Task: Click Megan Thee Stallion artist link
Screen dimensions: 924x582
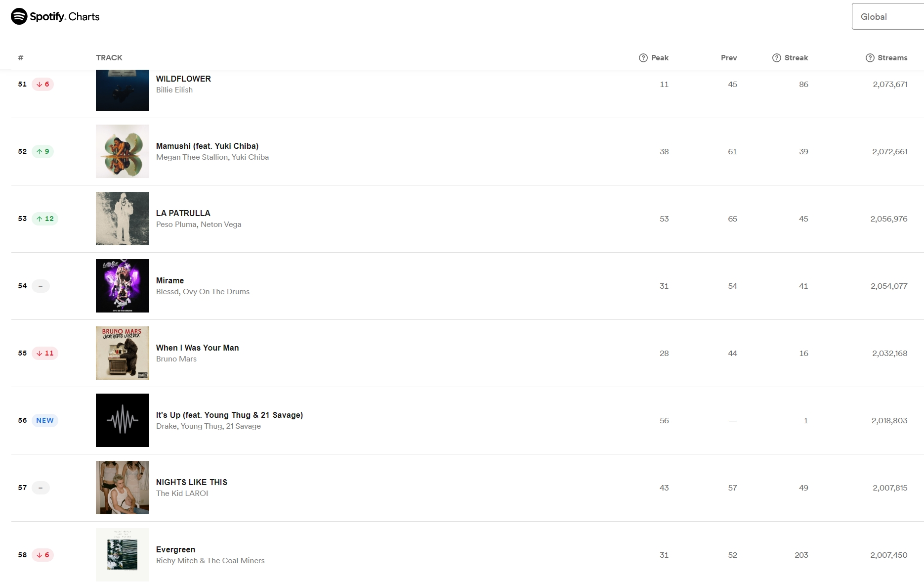Action: point(192,157)
